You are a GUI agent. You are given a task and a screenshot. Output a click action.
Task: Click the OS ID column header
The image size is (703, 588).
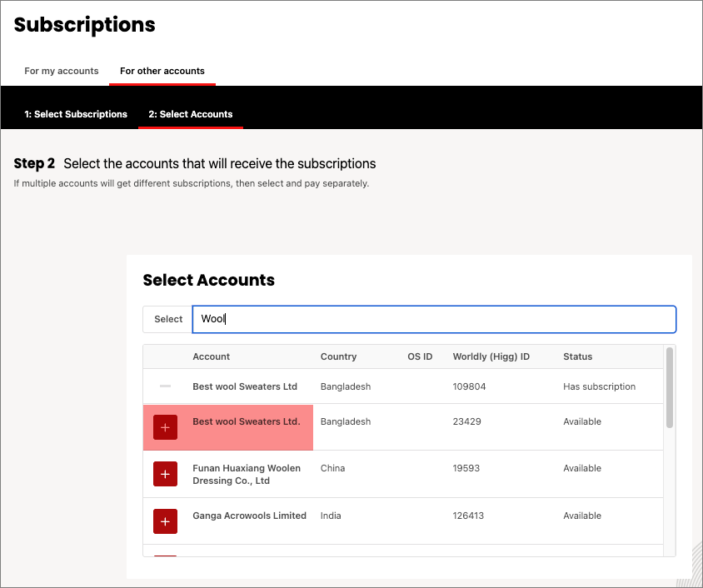pyautogui.click(x=420, y=356)
